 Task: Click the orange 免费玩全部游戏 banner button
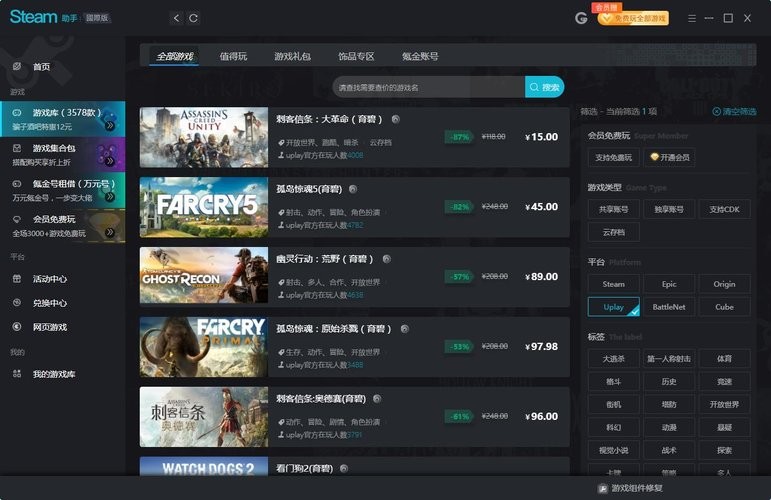tap(634, 18)
